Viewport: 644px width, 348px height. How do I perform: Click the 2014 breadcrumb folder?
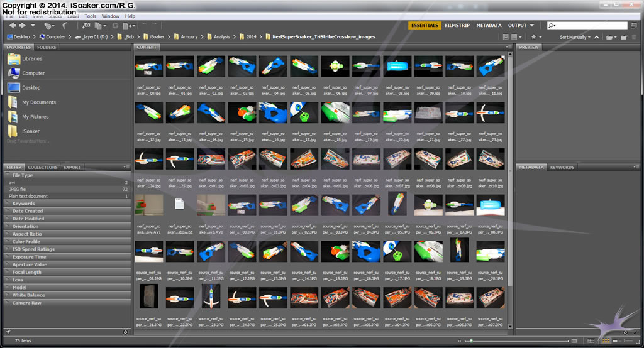pos(248,36)
